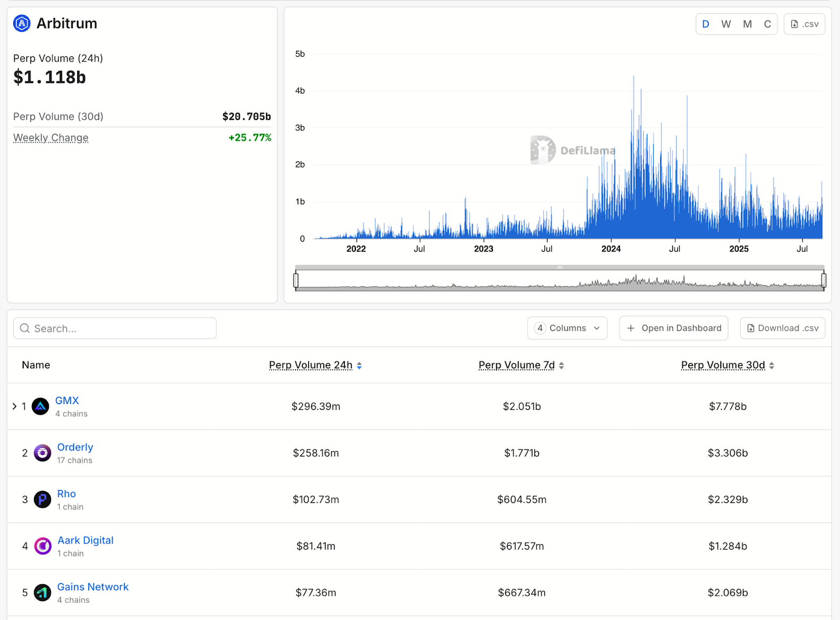Image resolution: width=840 pixels, height=620 pixels.
Task: Switch chart to Weekly (W) interval
Action: 726,24
